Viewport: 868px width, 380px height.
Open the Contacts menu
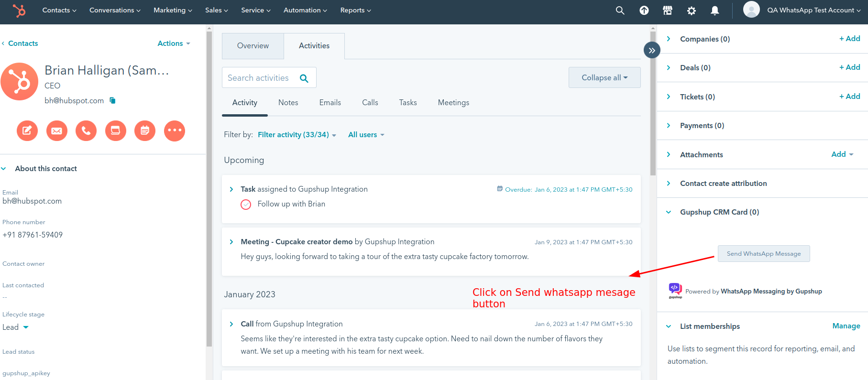point(59,10)
